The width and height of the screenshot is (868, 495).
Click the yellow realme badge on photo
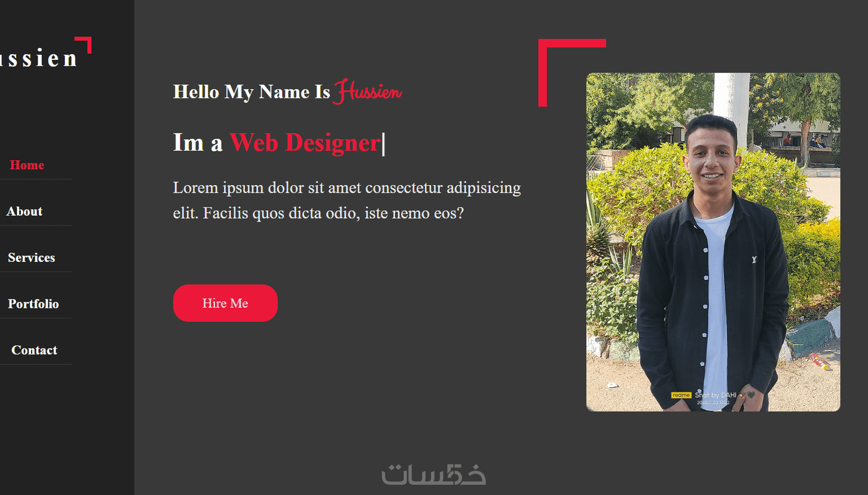point(681,395)
